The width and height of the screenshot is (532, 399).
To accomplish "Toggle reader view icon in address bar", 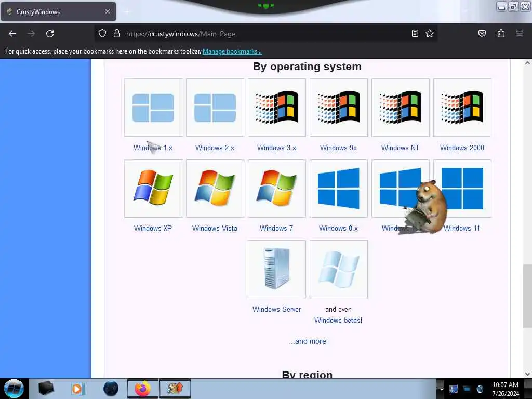I will (415, 33).
